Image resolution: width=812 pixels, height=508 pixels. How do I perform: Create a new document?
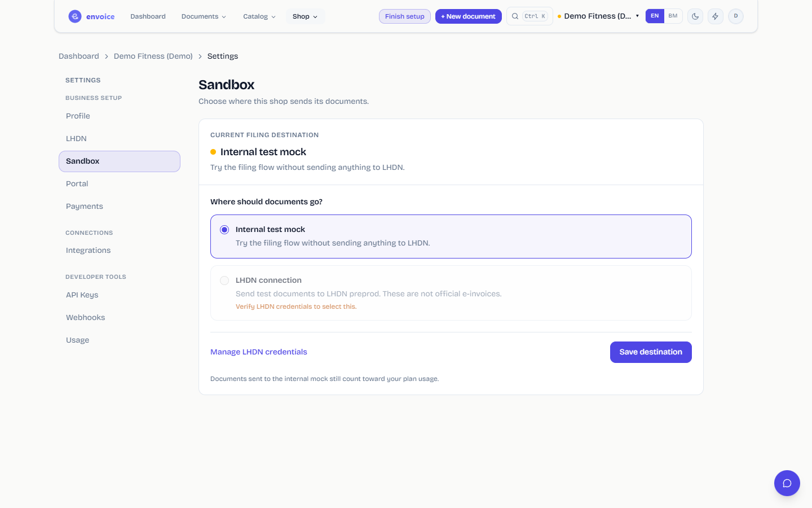pos(469,16)
